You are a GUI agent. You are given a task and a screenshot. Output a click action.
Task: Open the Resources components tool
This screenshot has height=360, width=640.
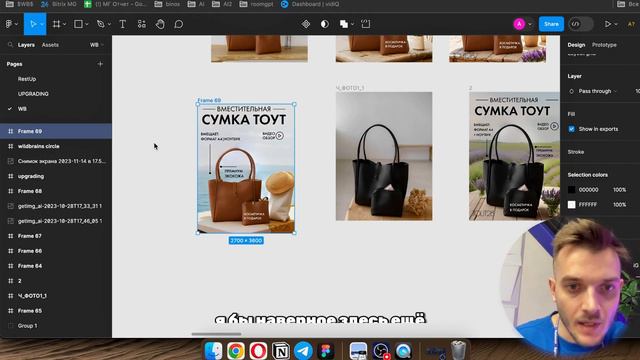(142, 24)
